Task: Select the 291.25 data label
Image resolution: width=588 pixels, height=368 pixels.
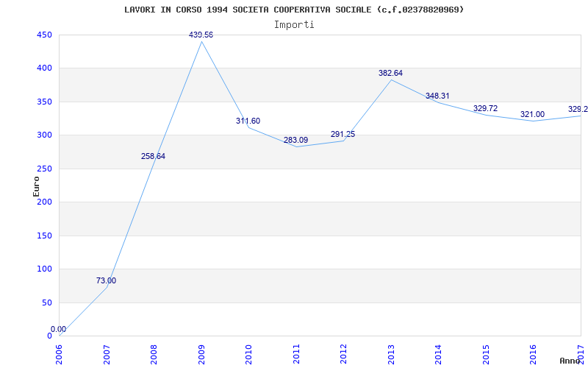Action: (x=343, y=134)
